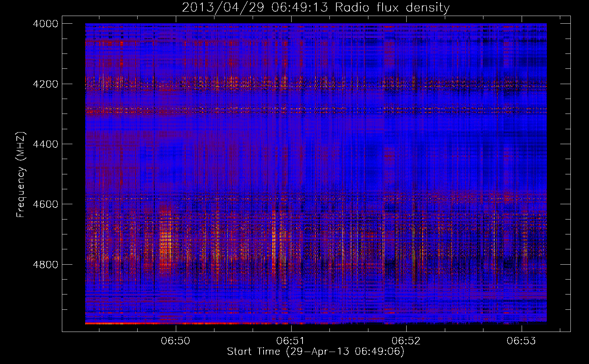Click the 4600 frequency tick label
This screenshot has width=589, height=364.
tap(46, 204)
